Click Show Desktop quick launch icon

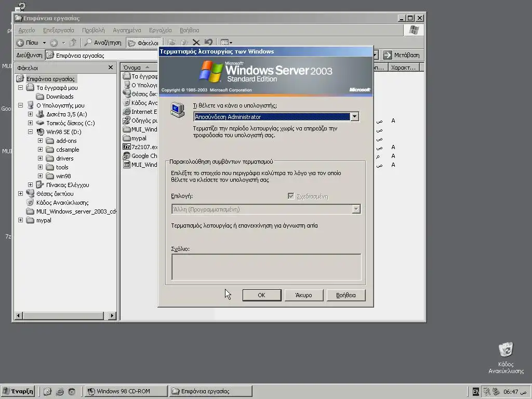pyautogui.click(x=47, y=391)
